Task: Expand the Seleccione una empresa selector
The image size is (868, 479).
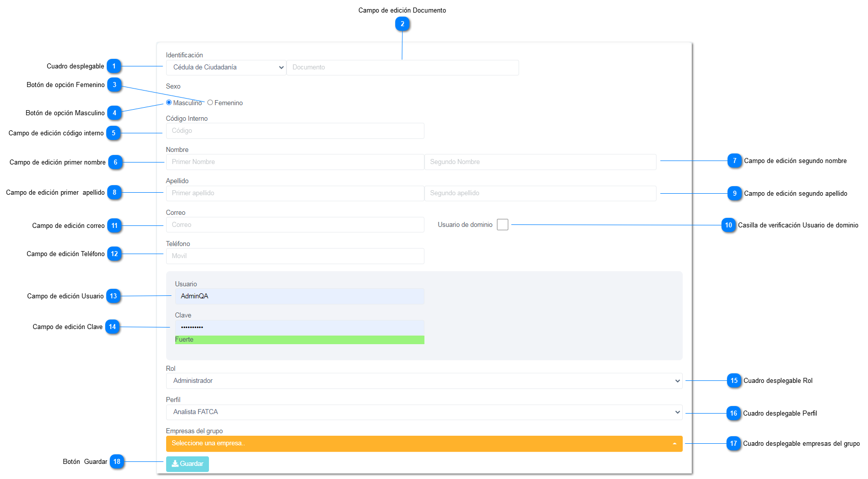Action: pos(424,443)
